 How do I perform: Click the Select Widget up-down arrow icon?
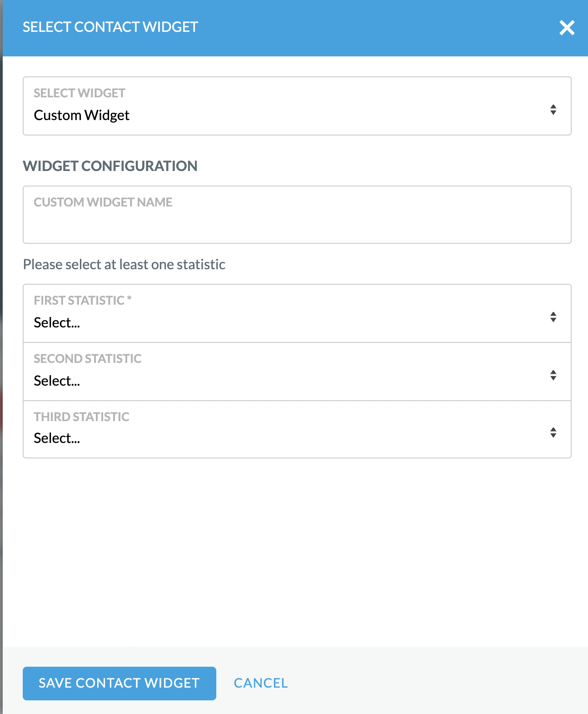[x=553, y=110]
